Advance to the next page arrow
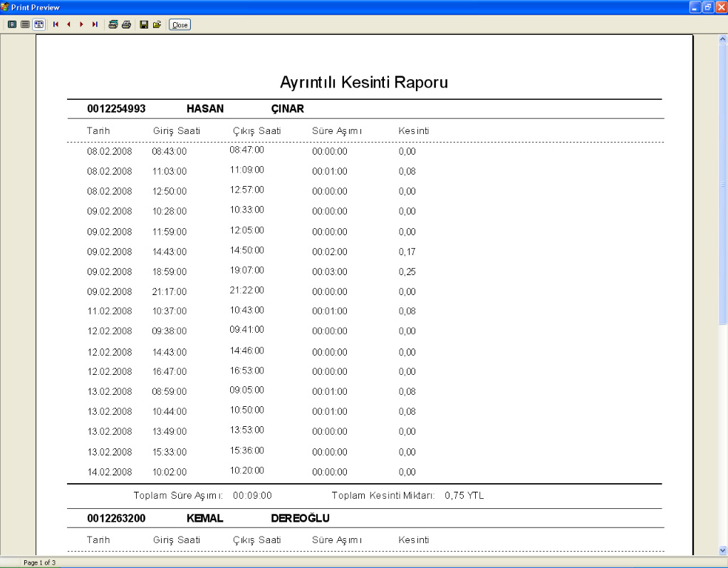Viewport: 728px width, 568px height. click(81, 24)
